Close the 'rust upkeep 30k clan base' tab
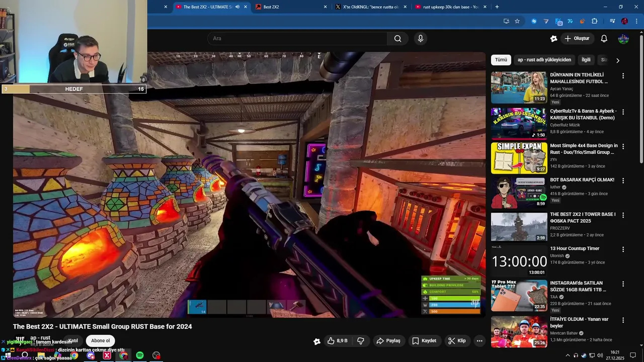This screenshot has height=362, width=644. (485, 7)
